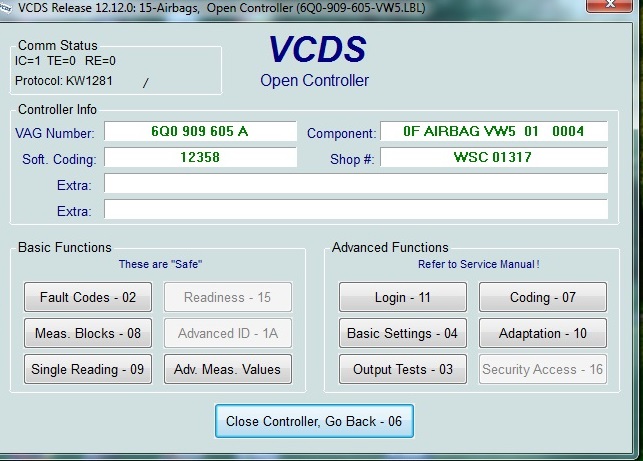This screenshot has height=461, width=643.
Task: Click the "Advanced Functions" group label
Action: 390,247
